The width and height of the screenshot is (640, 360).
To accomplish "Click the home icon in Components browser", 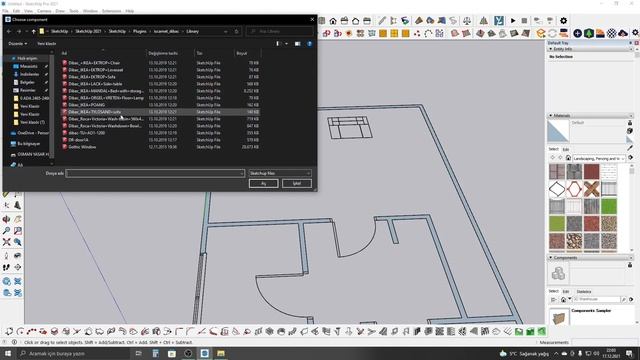I will click(x=563, y=300).
